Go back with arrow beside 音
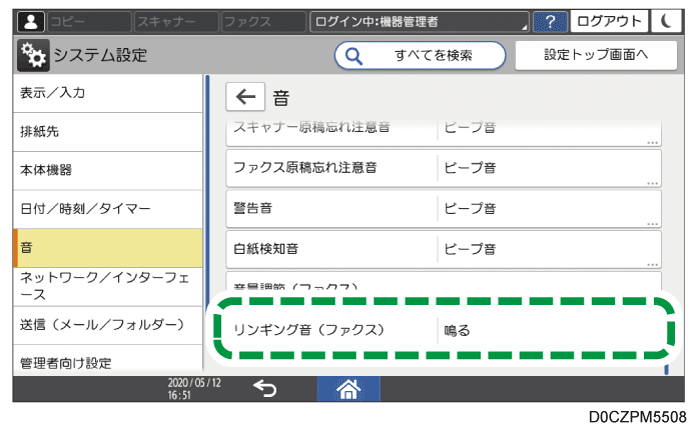695x427 pixels. coord(246,97)
